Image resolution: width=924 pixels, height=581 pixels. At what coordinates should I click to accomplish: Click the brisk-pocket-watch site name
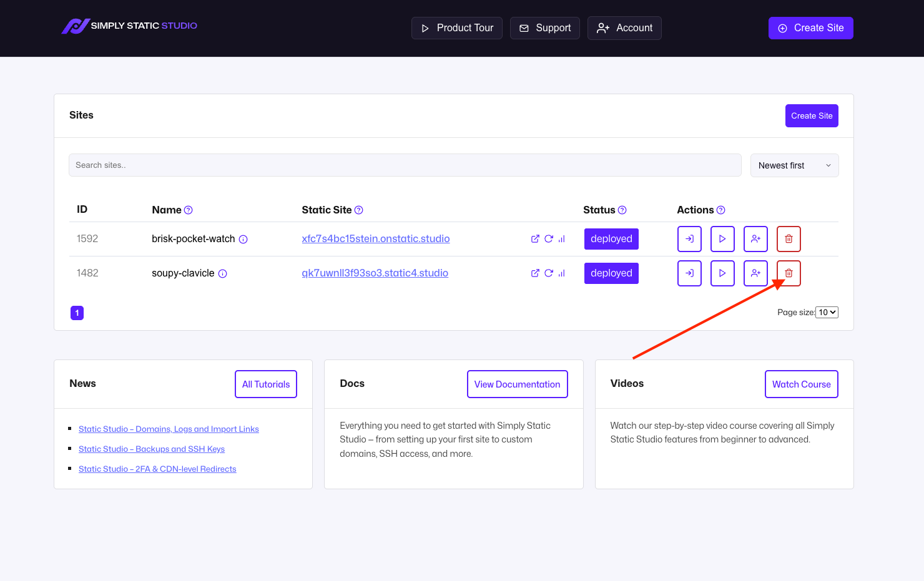194,239
